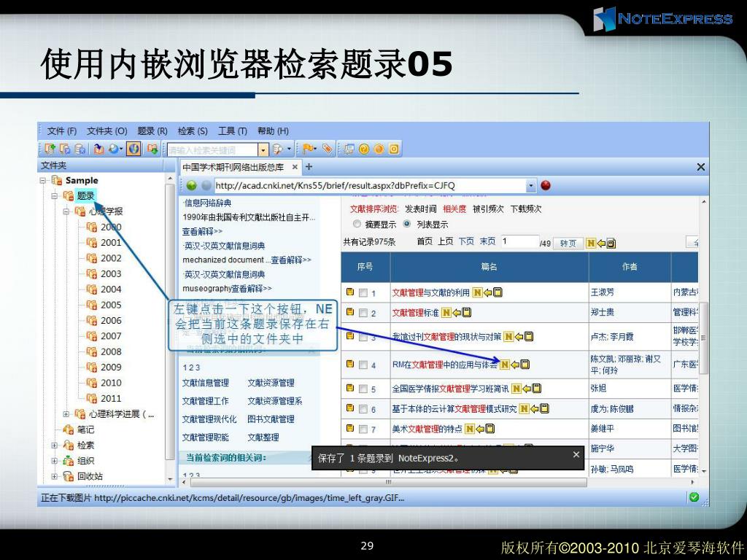This screenshot has height=560, width=747.
Task: Check the checkbox for row 6
Action: tap(363, 409)
